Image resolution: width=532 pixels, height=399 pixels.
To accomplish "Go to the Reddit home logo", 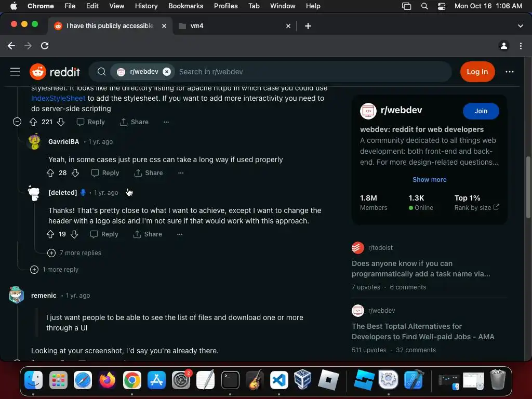I will click(x=55, y=72).
